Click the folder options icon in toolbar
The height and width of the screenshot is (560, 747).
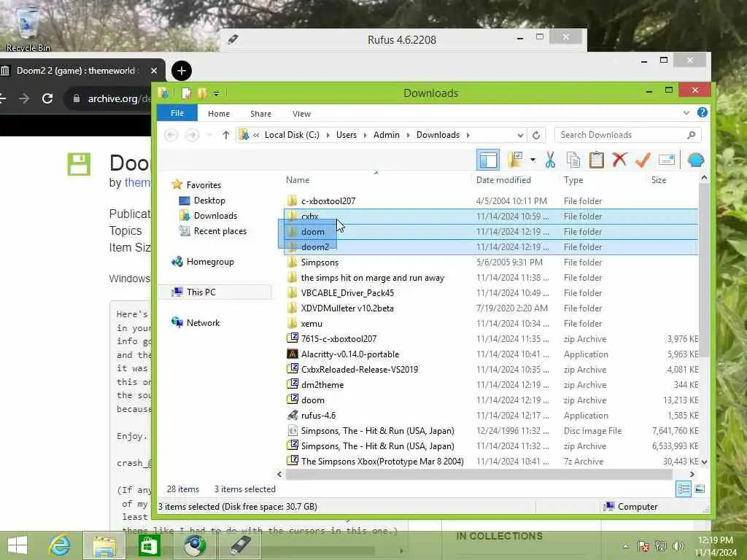[x=516, y=160]
